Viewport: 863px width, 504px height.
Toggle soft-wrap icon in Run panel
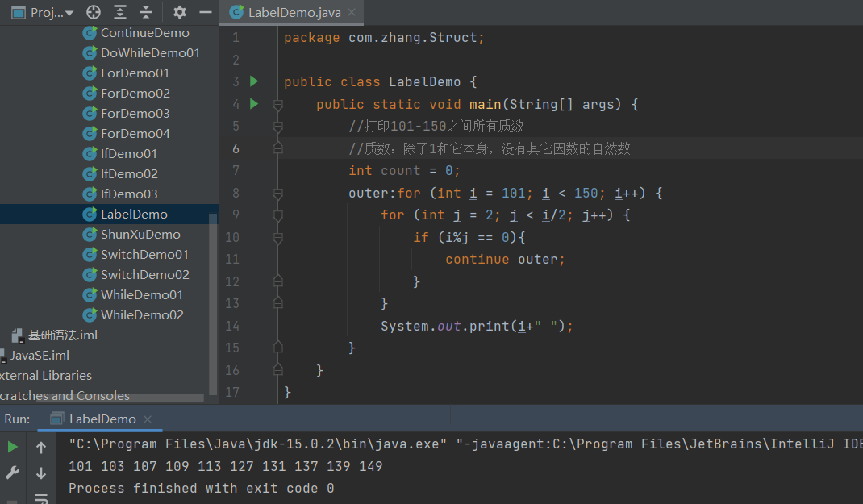point(40,498)
